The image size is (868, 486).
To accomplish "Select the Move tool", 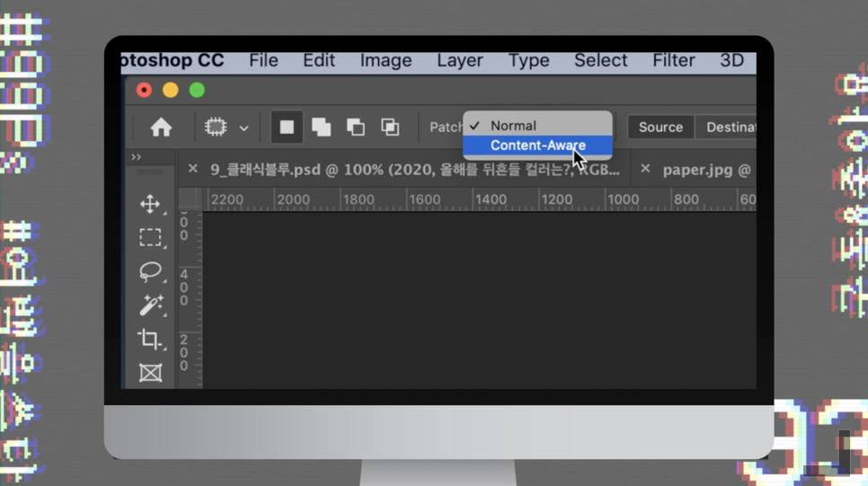I will [x=150, y=204].
